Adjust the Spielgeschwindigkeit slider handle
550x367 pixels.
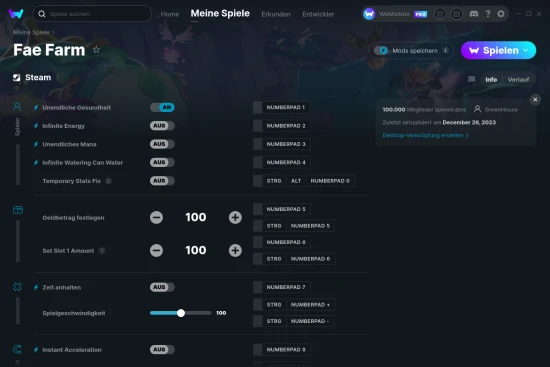181,313
